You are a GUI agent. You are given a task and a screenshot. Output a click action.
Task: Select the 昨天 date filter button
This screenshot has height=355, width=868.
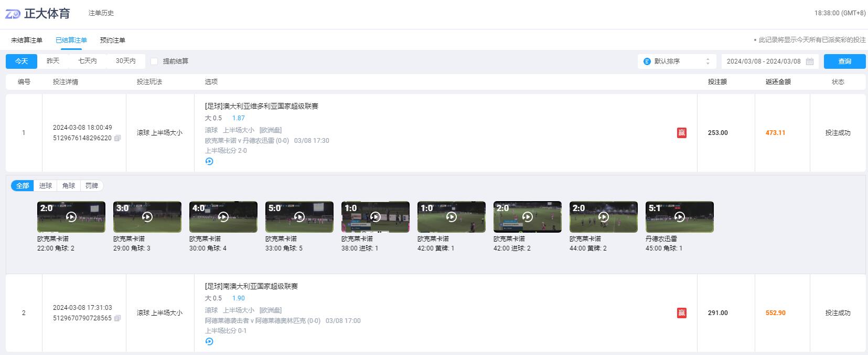(x=53, y=61)
